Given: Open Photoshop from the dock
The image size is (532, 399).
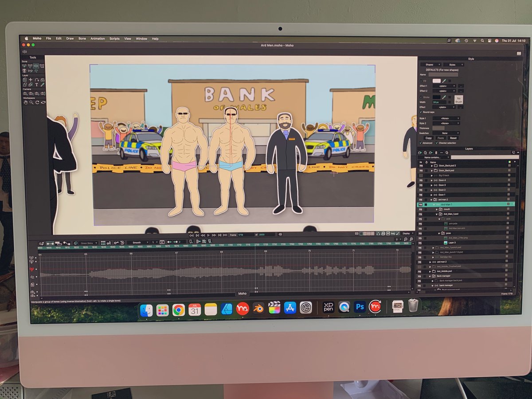Looking at the screenshot, I should pyautogui.click(x=360, y=307).
